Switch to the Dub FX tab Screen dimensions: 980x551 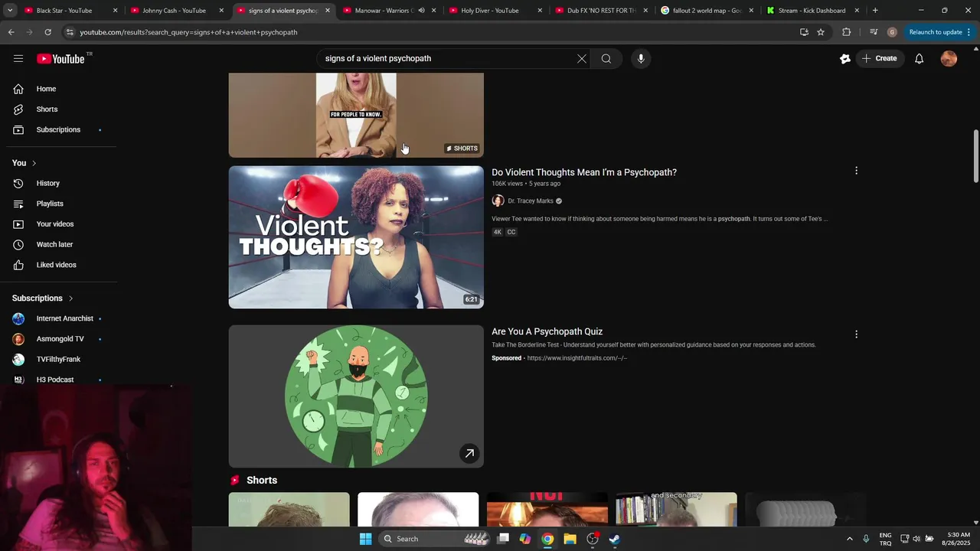[x=601, y=11]
